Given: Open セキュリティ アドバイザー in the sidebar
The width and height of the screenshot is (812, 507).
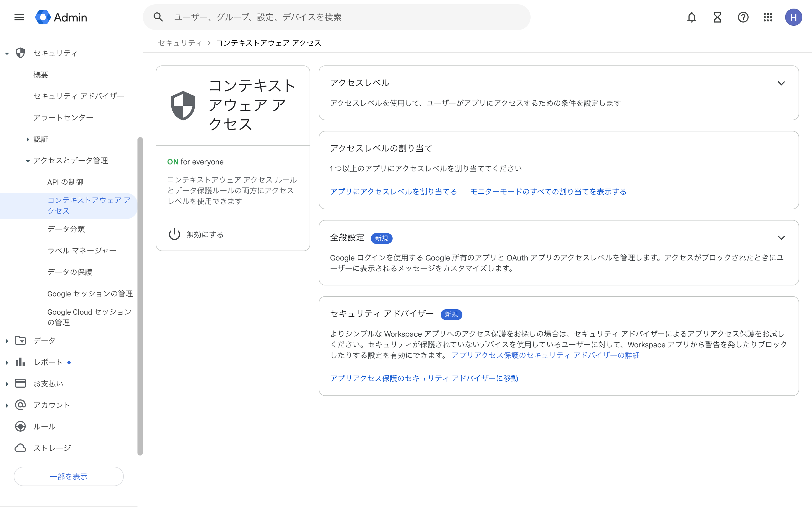Looking at the screenshot, I should point(78,95).
